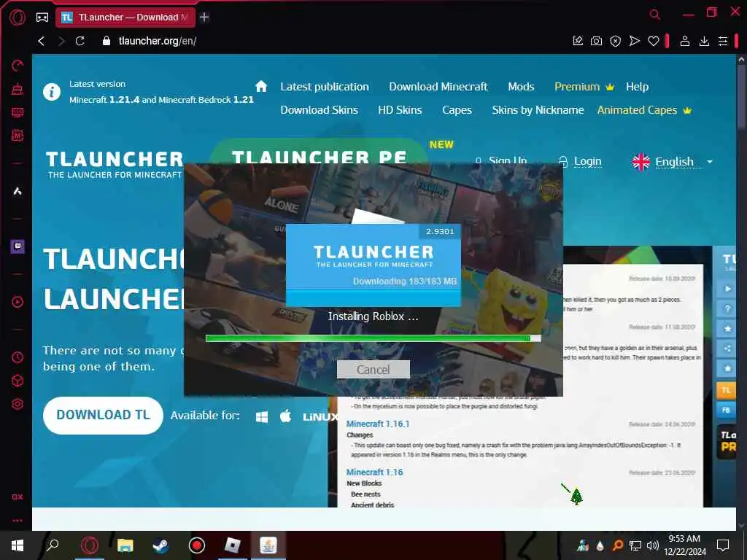Open a new tab with plus button

pyautogui.click(x=204, y=17)
